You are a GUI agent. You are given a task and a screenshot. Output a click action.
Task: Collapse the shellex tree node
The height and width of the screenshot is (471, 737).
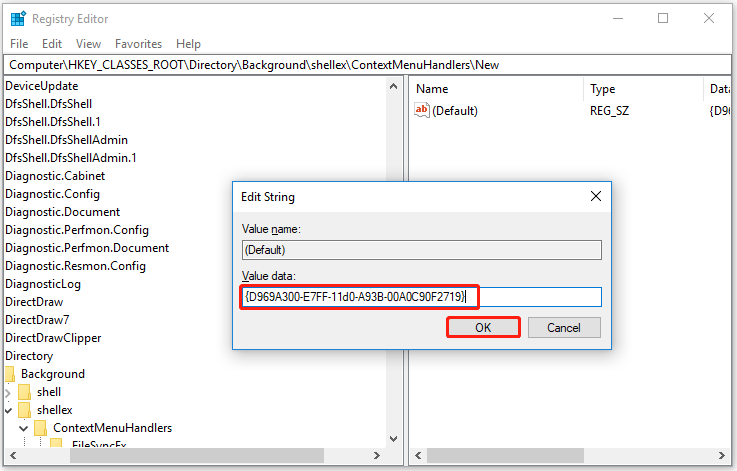(8, 410)
